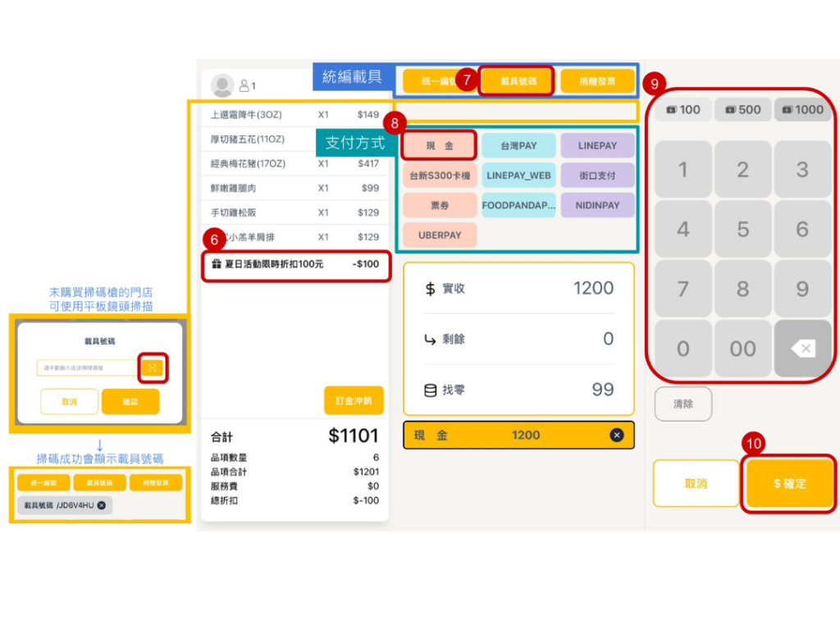840x630 pixels.
Task: Pick 街口支付 payment method
Action: pyautogui.click(x=597, y=175)
